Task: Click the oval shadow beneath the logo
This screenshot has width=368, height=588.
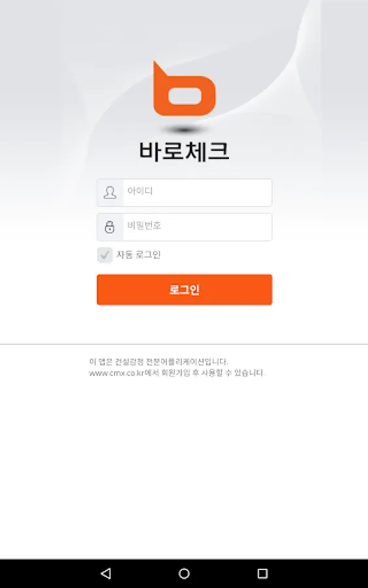Action: point(184,130)
